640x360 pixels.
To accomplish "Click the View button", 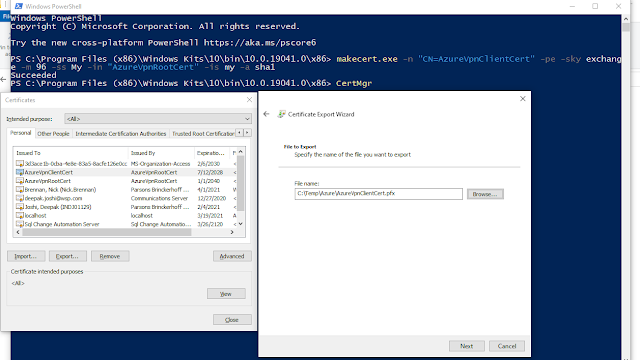I will click(x=226, y=294).
